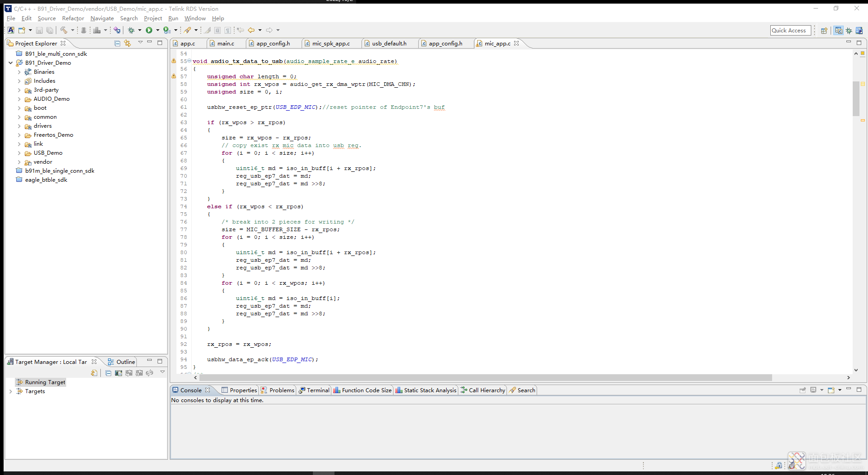Image resolution: width=868 pixels, height=475 pixels.
Task: Click the purple diamond monitor toolbar icon
Action: point(117,30)
